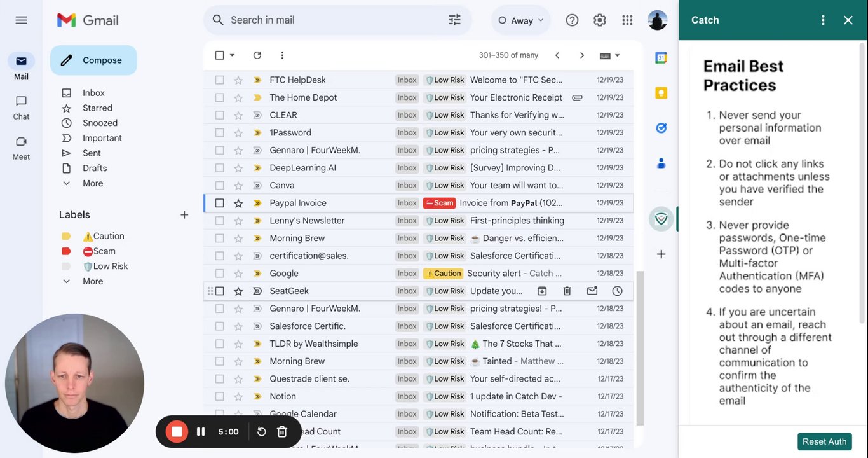Open the Away status dropdown
868x458 pixels.
click(521, 20)
